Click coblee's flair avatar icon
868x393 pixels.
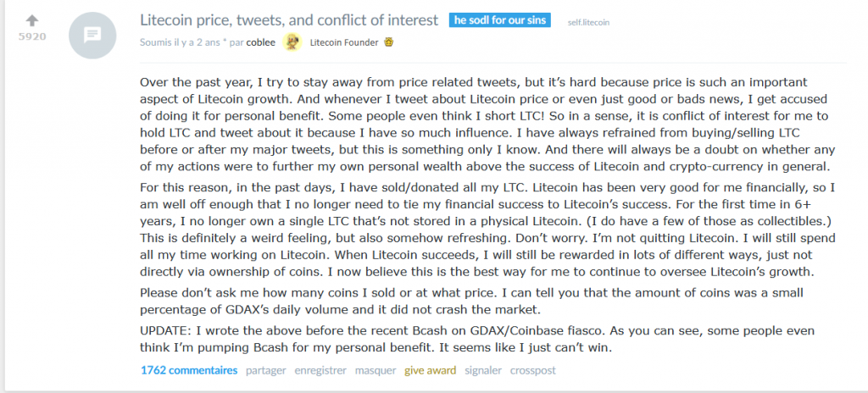tap(292, 42)
